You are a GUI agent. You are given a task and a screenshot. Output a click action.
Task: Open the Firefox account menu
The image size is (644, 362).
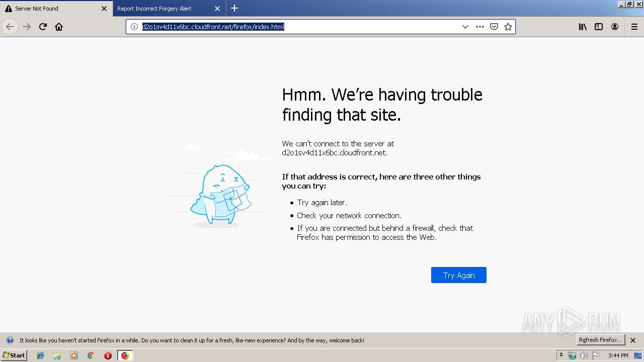coord(615,27)
